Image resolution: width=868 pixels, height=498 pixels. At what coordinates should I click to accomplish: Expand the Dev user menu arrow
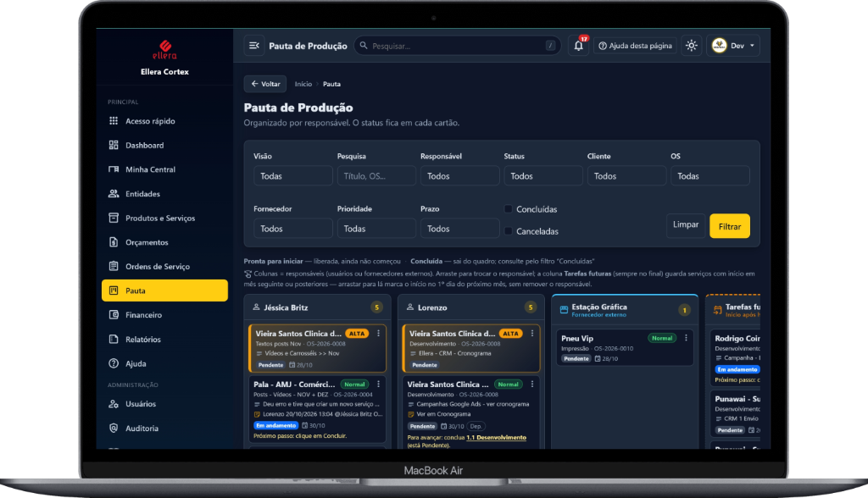752,46
